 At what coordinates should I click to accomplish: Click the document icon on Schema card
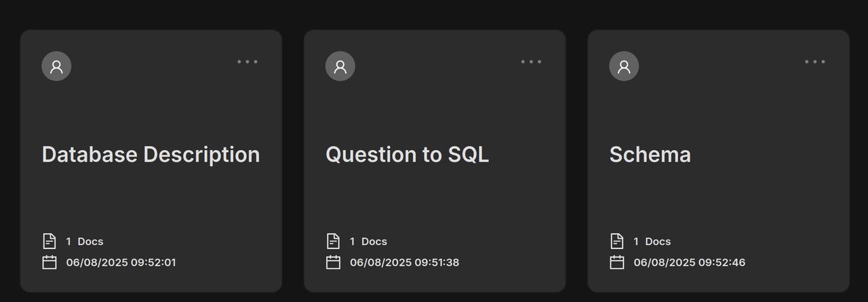(x=616, y=241)
